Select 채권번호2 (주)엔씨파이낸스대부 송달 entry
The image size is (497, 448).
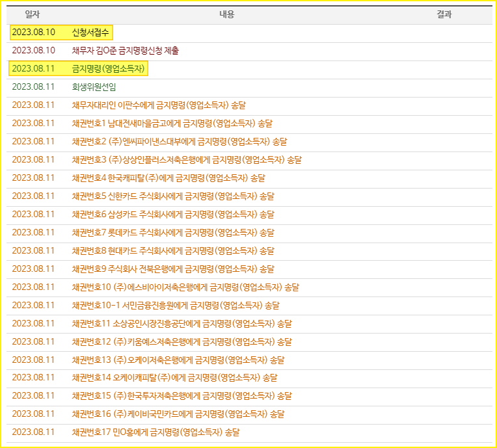coord(180,142)
